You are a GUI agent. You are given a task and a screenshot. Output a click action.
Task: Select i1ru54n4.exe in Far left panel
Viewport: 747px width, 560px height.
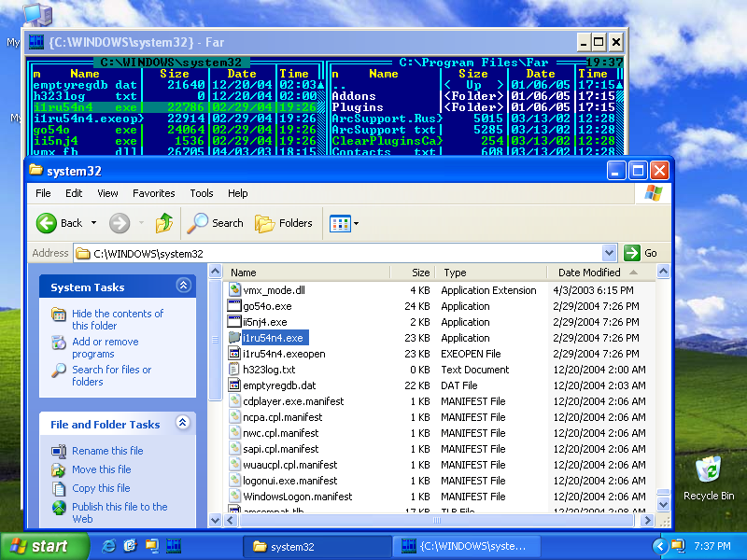click(175, 107)
